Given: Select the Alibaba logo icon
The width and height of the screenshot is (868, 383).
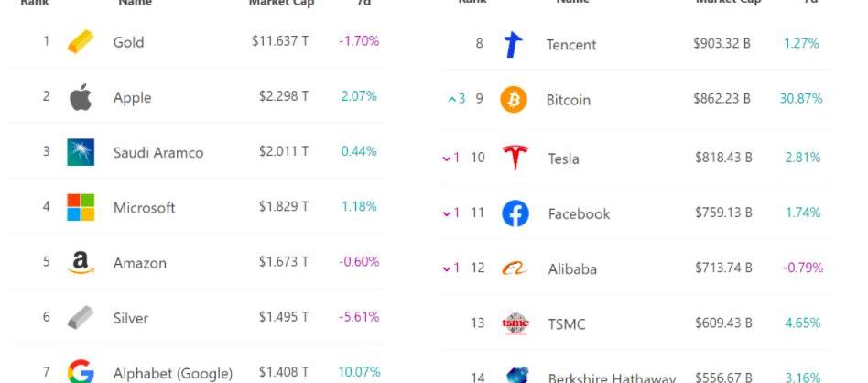Looking at the screenshot, I should [x=515, y=268].
